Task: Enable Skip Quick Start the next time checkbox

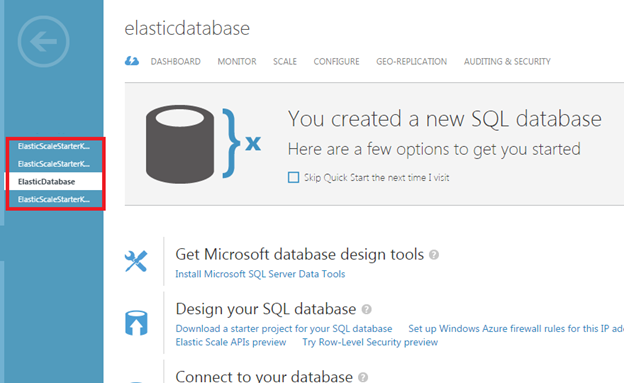Action: pyautogui.click(x=293, y=177)
